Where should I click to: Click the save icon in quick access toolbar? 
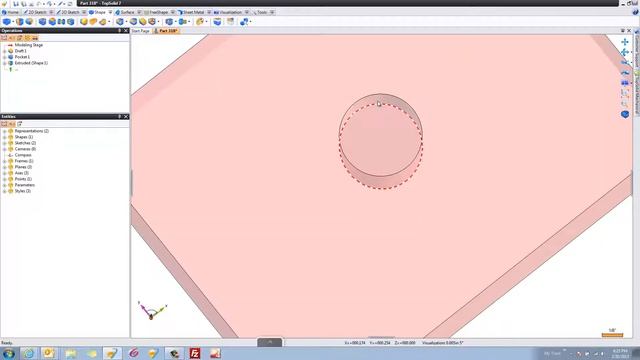click(16, 4)
